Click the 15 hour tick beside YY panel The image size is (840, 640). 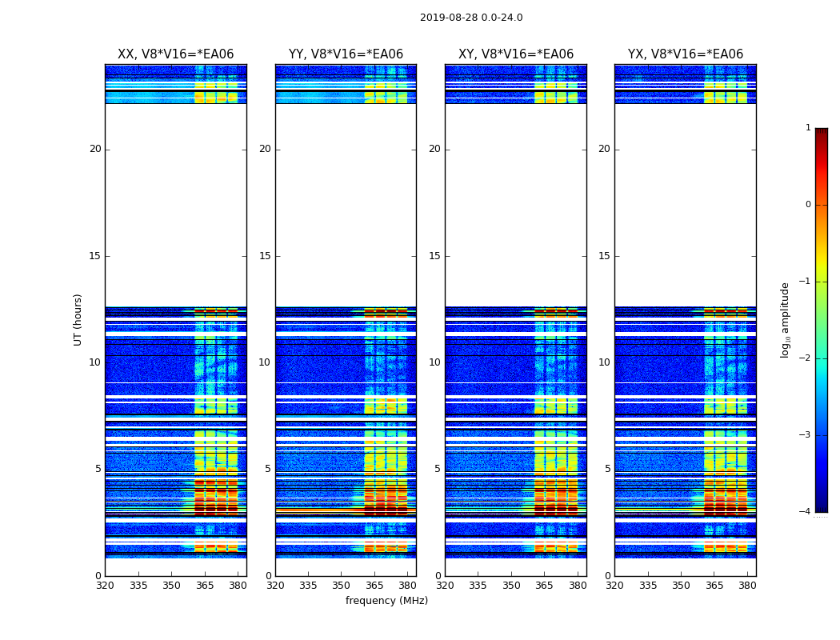tap(265, 256)
